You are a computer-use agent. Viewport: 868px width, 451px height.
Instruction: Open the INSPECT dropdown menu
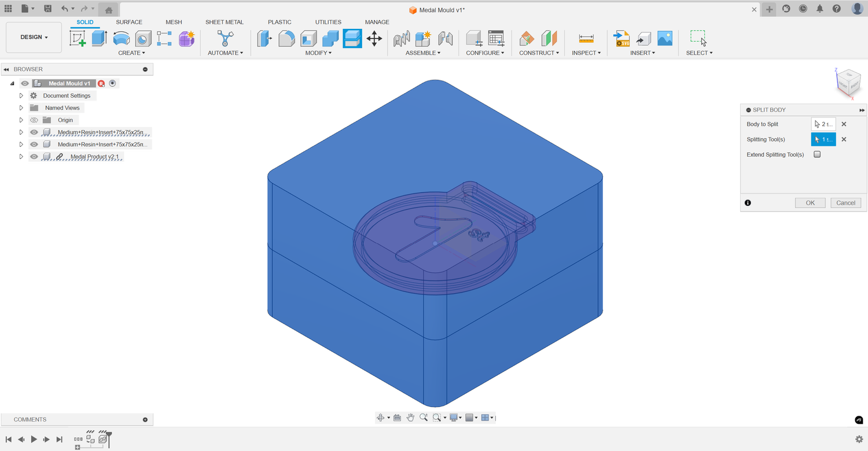point(586,53)
